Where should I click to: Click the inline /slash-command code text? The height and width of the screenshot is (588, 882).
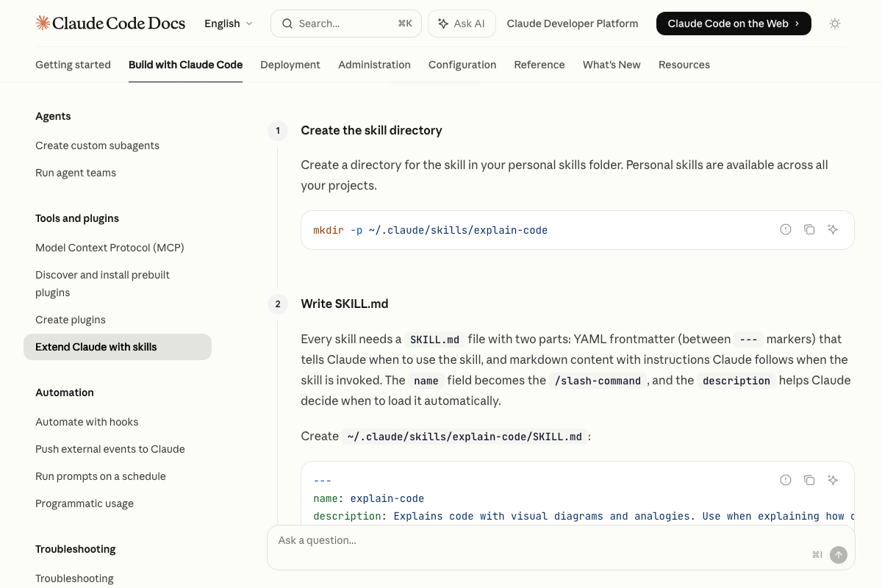pos(598,381)
